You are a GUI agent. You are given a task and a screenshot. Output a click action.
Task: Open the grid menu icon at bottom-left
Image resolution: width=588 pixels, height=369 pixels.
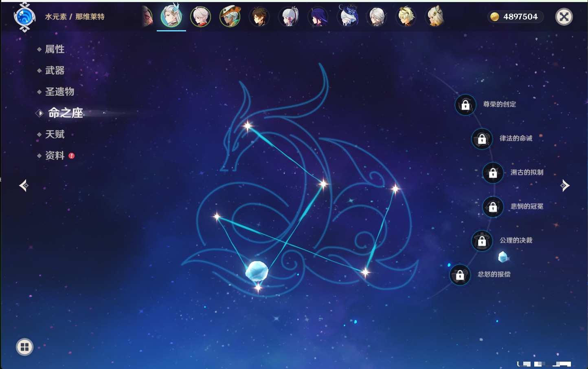(24, 347)
